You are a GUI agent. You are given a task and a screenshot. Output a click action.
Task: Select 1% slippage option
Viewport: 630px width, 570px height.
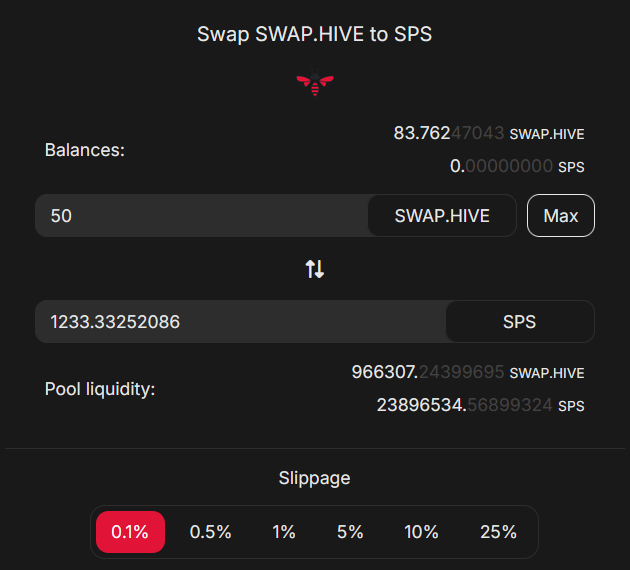click(x=284, y=532)
